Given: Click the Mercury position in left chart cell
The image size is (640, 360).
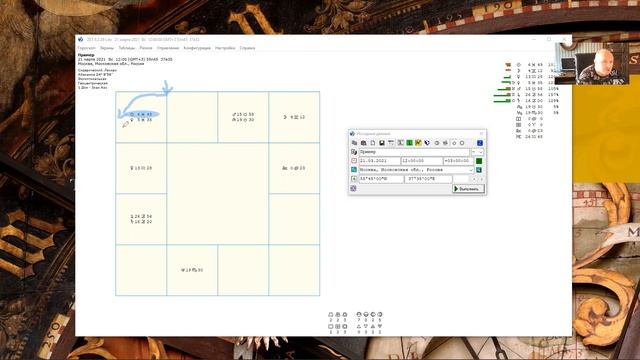Looking at the screenshot, I should 141,168.
